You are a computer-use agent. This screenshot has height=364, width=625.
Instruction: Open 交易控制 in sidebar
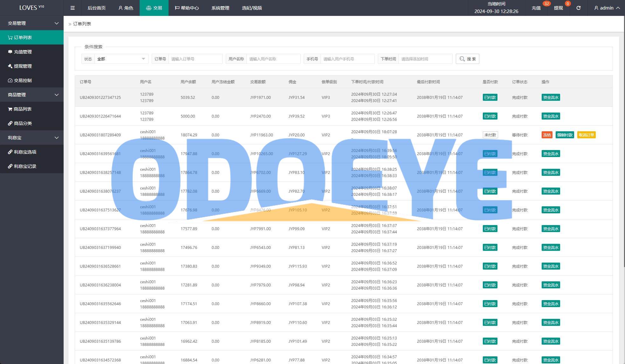(32, 80)
